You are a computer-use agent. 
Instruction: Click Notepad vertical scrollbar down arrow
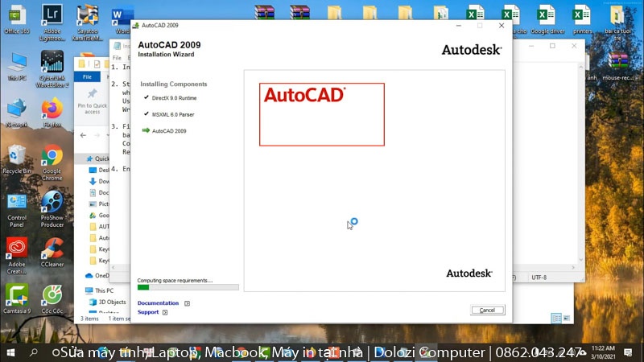pyautogui.click(x=580, y=260)
